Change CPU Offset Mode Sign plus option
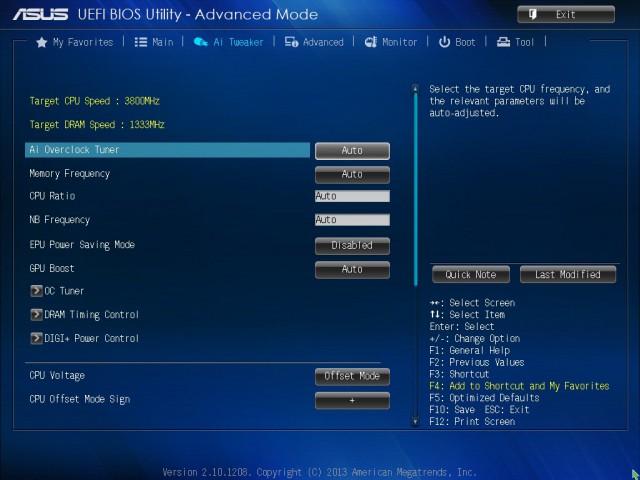The image size is (640, 480). (x=352, y=400)
